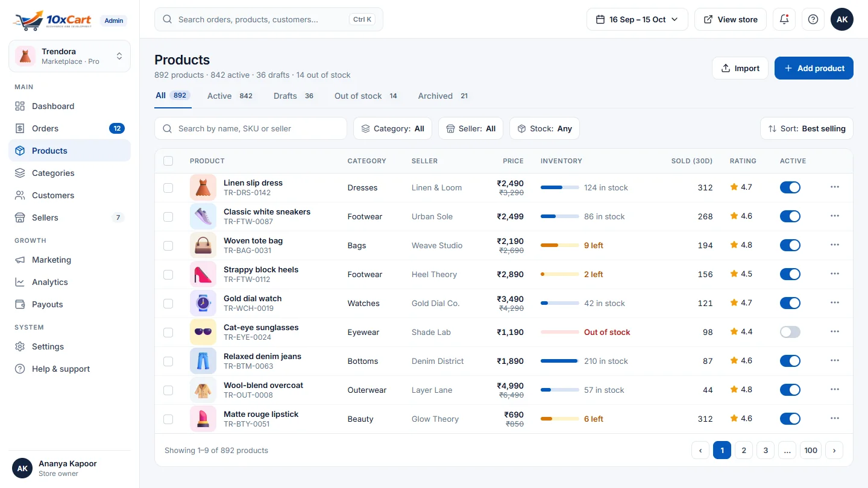
Task: Open the Category filter dropdown
Action: [x=392, y=128]
